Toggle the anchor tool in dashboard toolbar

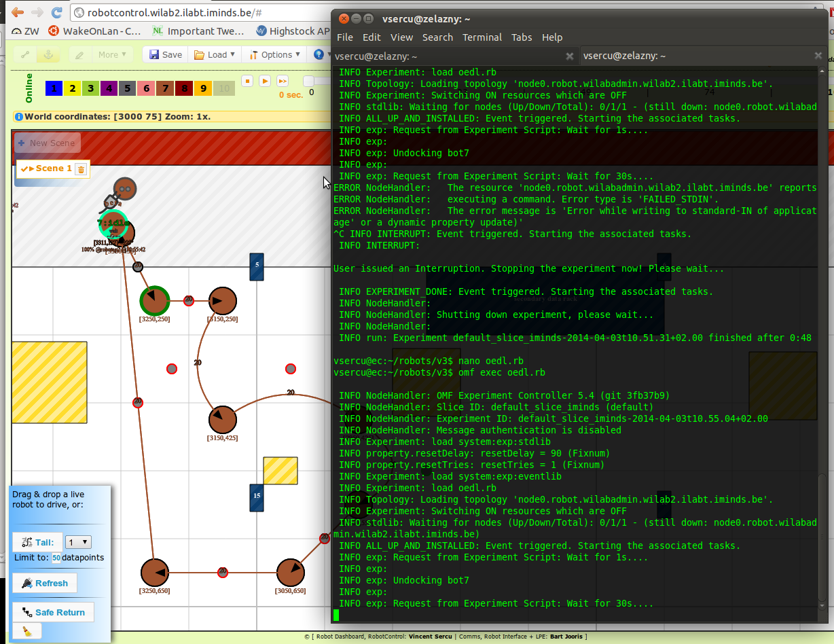(48, 55)
